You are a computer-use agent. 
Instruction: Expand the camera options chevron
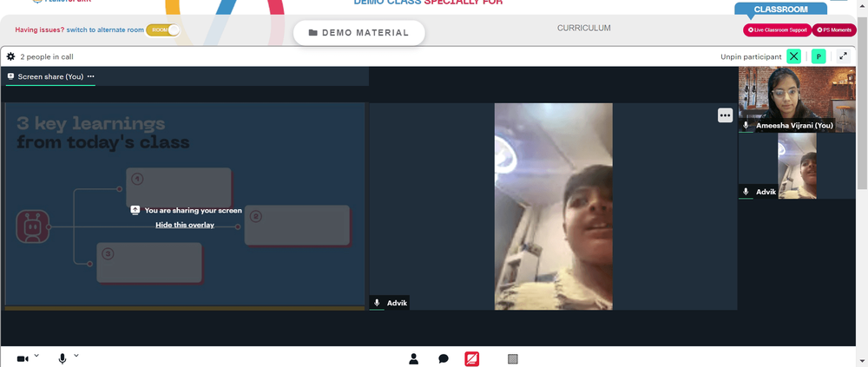pos(36,356)
